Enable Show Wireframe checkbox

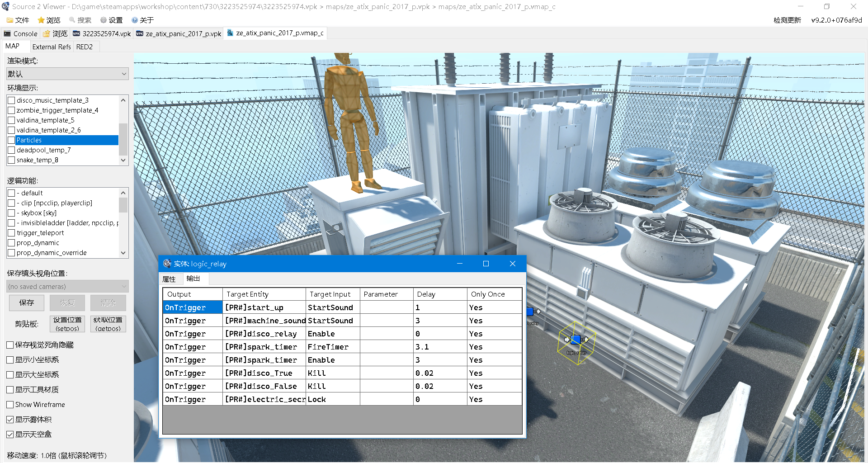pyautogui.click(x=10, y=405)
